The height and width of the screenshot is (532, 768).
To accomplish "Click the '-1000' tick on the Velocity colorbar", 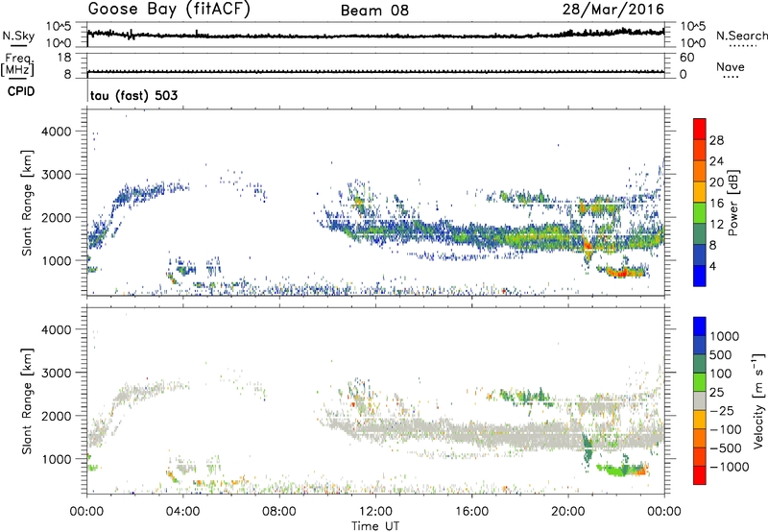I will click(x=730, y=467).
